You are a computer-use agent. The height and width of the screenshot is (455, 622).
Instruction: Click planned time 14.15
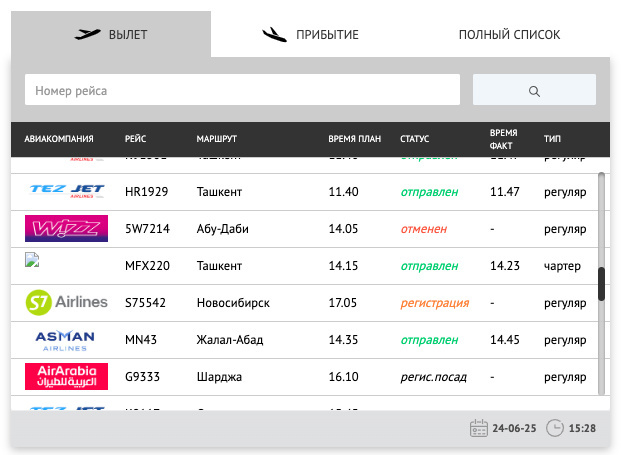[x=343, y=266]
